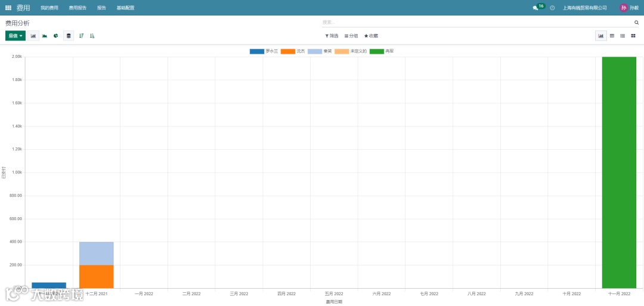The height and width of the screenshot is (306, 644).
Task: Click the 2.00k axis value
Action: point(16,57)
